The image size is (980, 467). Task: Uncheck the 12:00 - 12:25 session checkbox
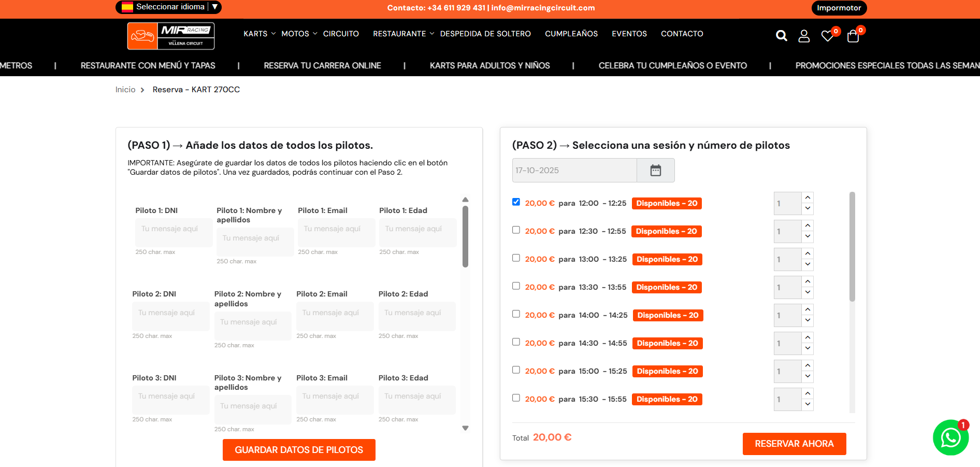tap(516, 202)
